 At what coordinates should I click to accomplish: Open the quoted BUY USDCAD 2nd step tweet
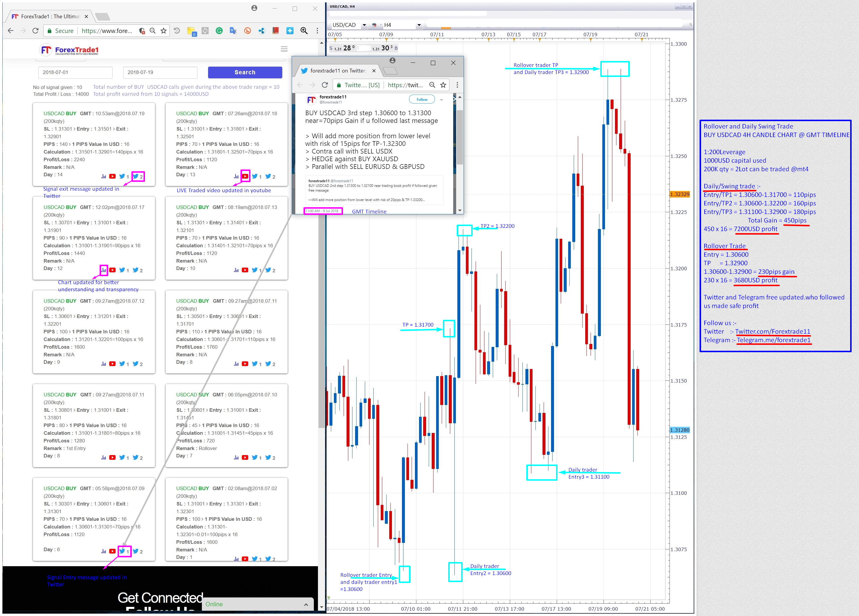(x=374, y=190)
